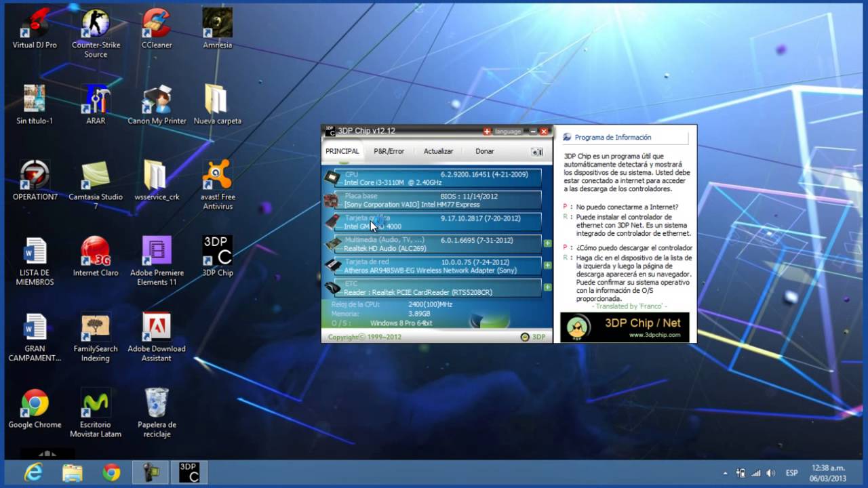Open the P&R/Error tab
Viewport: 868px width, 488px height.
(389, 151)
